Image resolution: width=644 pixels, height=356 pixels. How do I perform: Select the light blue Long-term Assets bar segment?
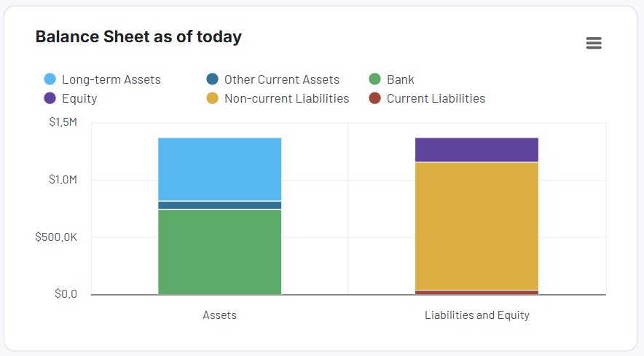220,169
